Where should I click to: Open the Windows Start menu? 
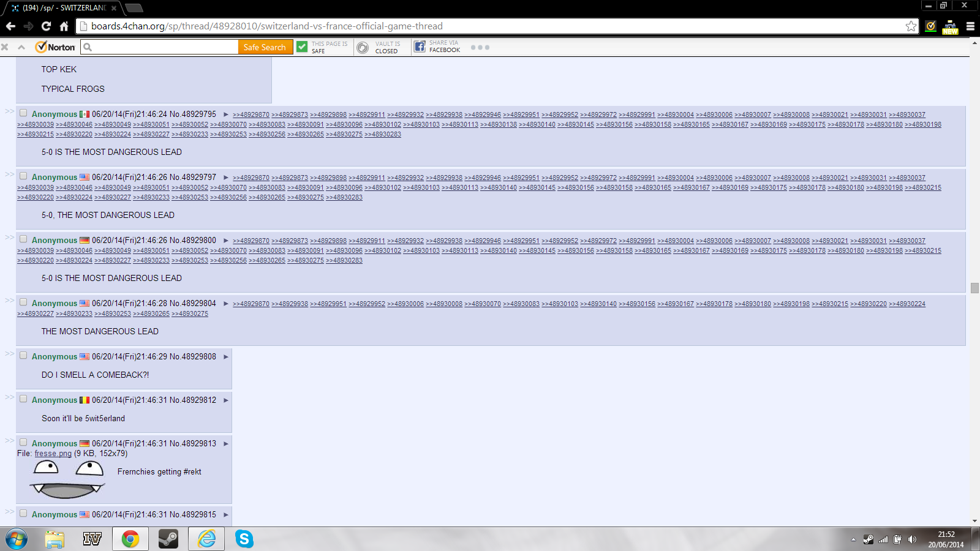click(17, 539)
